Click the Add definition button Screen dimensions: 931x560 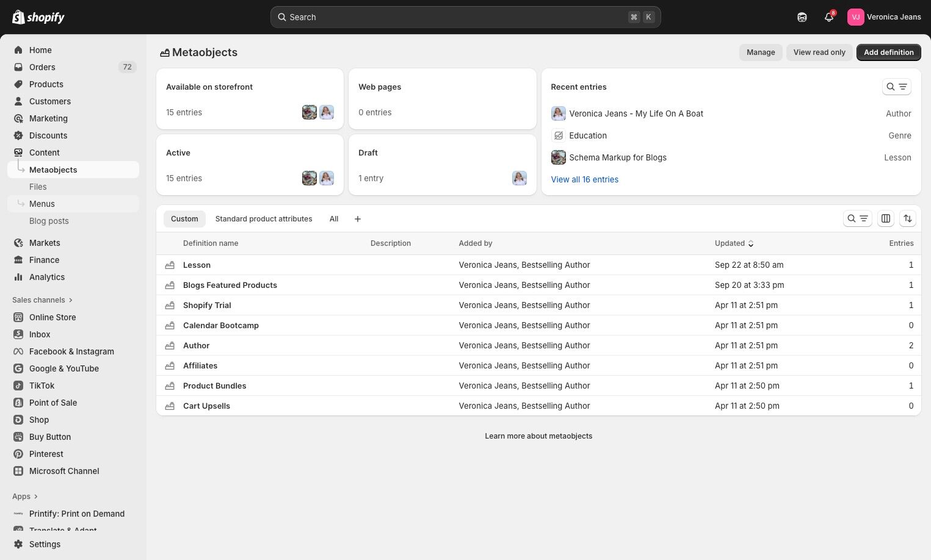888,52
